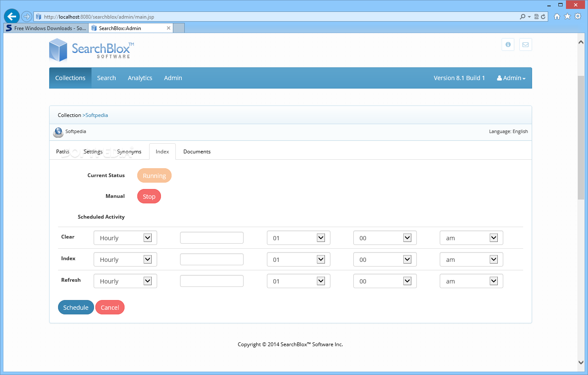Click the SearchBlox logo
Screen dimensions: 588x375
coord(92,50)
